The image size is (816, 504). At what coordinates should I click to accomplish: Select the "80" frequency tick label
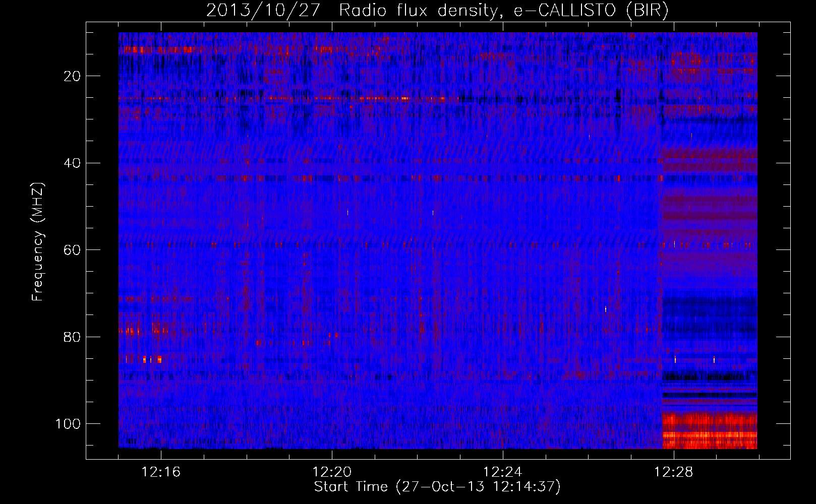point(72,337)
